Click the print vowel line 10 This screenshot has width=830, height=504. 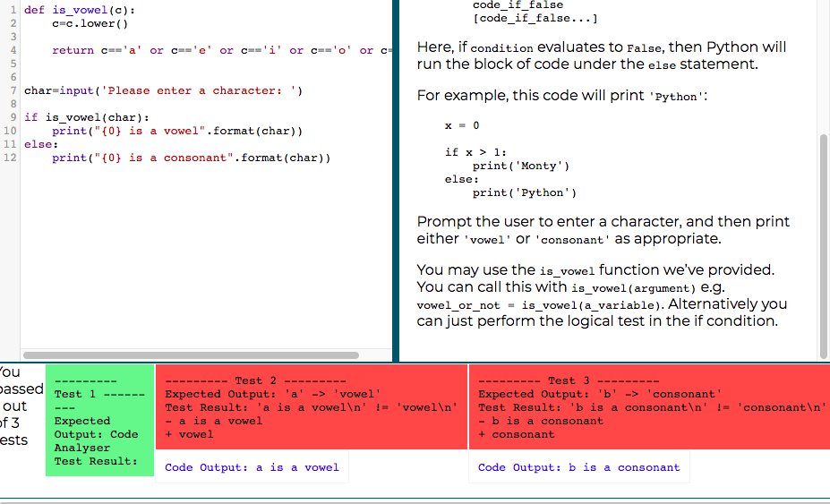[x=177, y=131]
